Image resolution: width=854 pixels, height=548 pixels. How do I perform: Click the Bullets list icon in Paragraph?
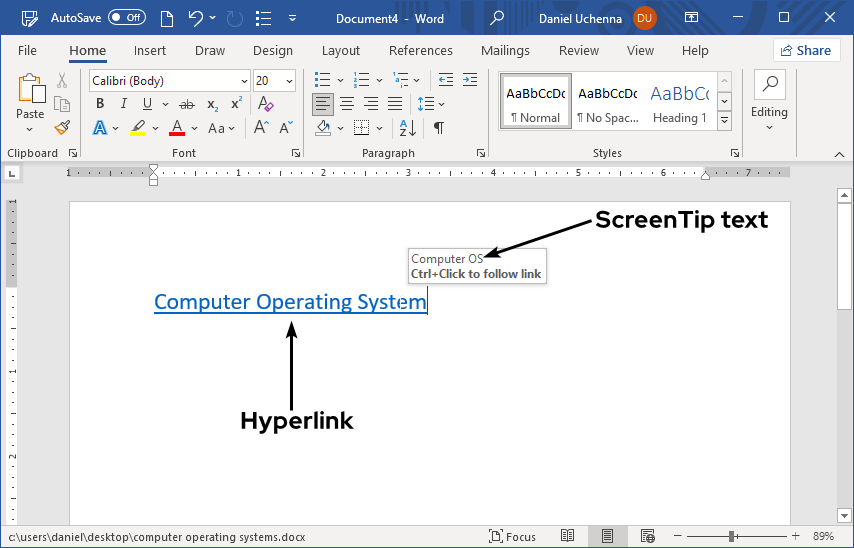[x=322, y=80]
